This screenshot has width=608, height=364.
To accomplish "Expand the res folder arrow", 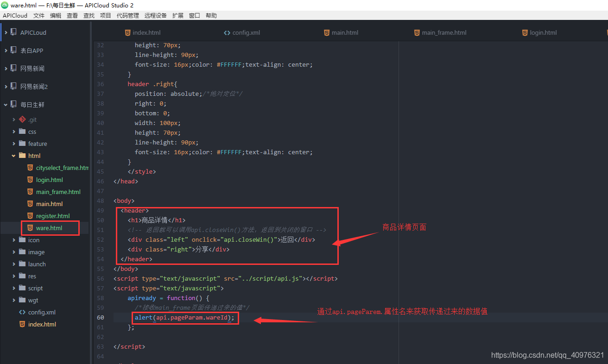I will pos(14,276).
